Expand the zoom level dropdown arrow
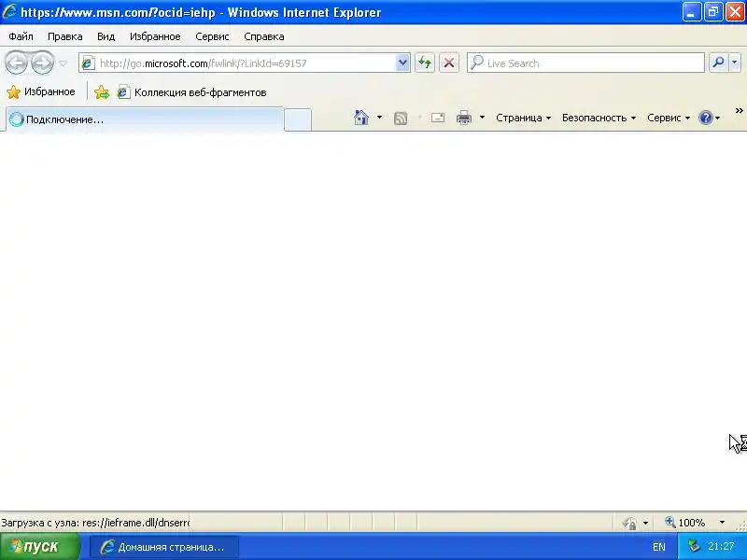Screen dimensions: 747x560 point(722,523)
